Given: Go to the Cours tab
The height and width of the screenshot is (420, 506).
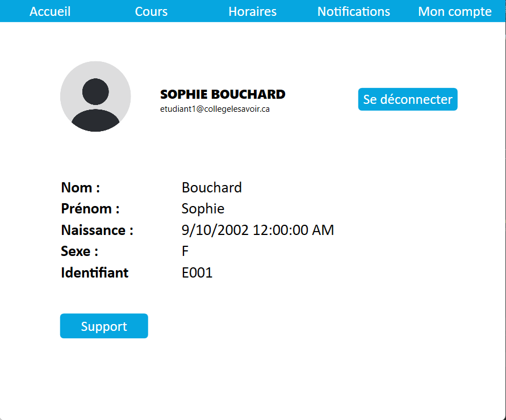Looking at the screenshot, I should click(151, 11).
